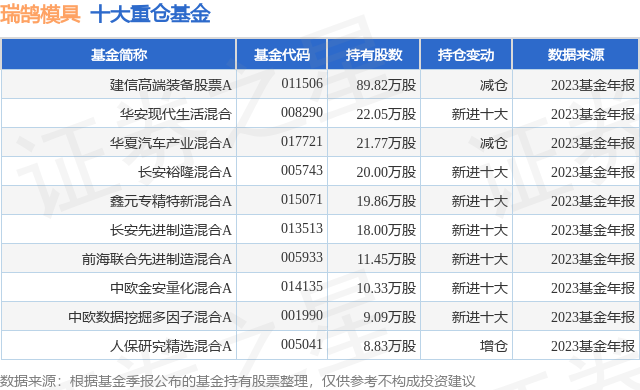Select fund name 鑫元专精特新混合A

pyautogui.click(x=171, y=201)
